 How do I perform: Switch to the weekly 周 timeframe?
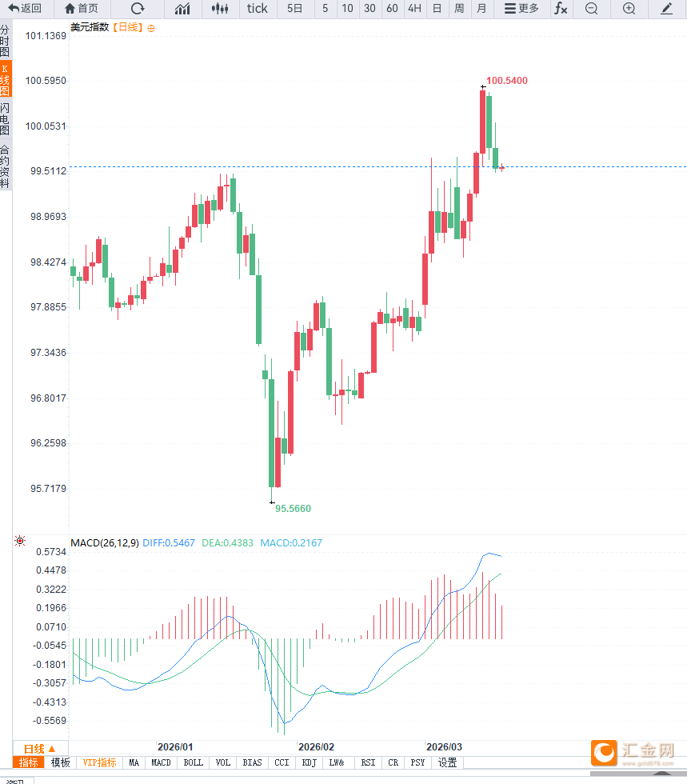[x=459, y=9]
